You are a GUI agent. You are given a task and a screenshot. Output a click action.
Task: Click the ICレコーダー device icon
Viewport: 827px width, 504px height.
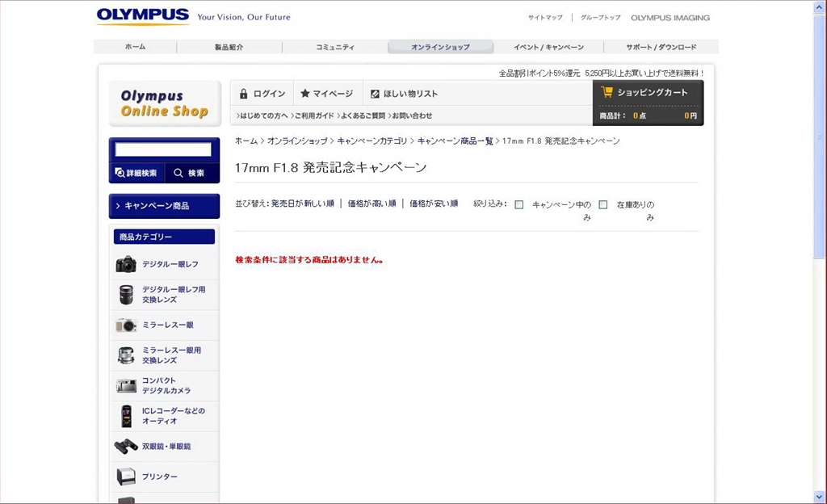126,416
